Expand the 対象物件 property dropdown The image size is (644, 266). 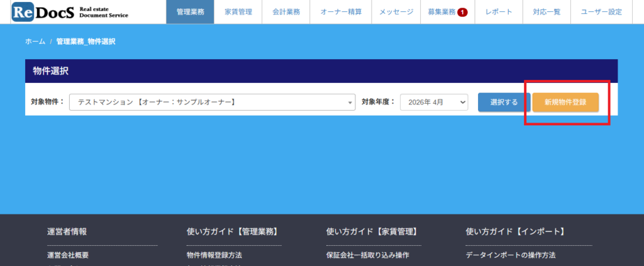[212, 103]
